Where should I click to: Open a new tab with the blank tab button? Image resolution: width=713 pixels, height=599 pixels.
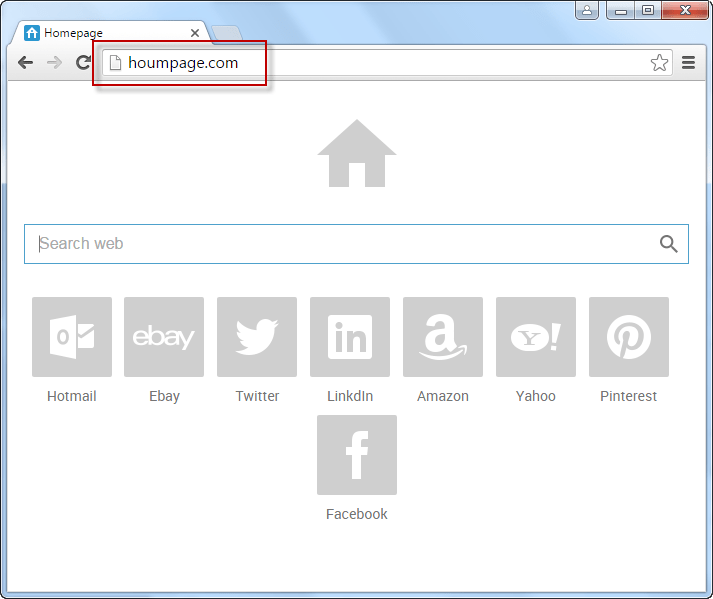click(226, 34)
